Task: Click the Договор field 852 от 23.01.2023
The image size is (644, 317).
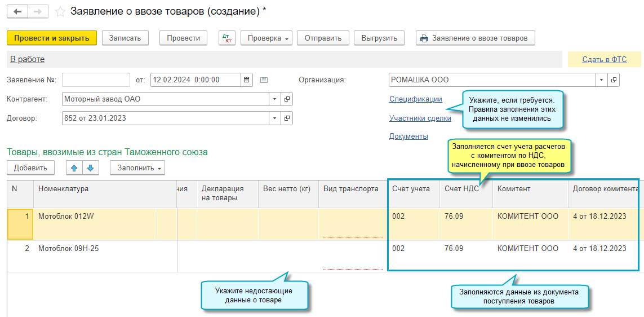Action: 166,118
